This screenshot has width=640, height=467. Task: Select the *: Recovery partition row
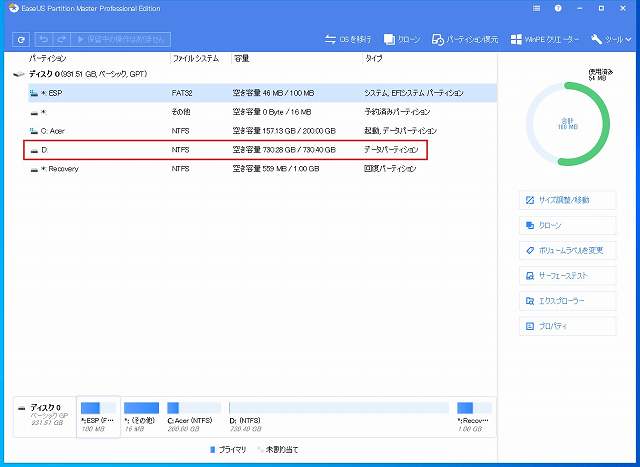262,169
